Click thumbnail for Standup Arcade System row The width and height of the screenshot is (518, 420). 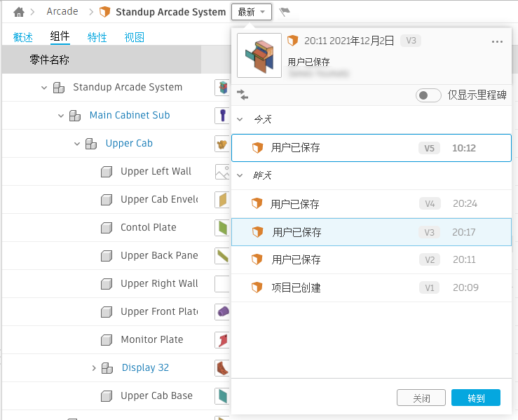222,88
